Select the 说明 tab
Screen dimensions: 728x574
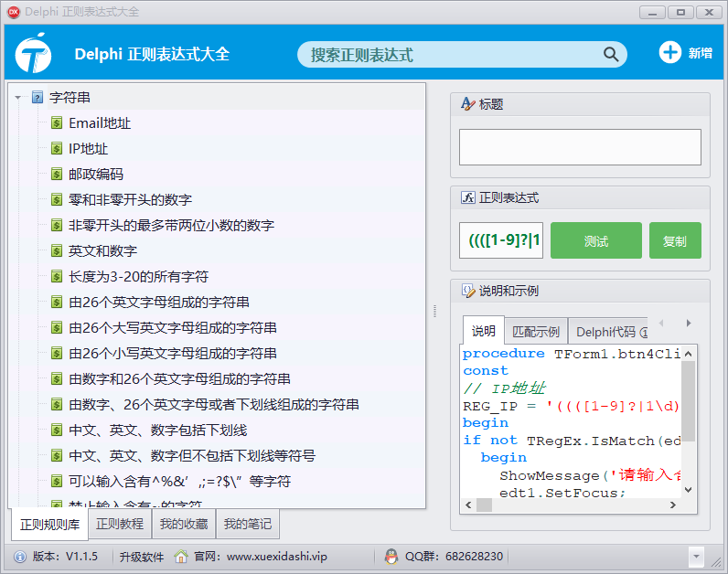click(x=483, y=331)
